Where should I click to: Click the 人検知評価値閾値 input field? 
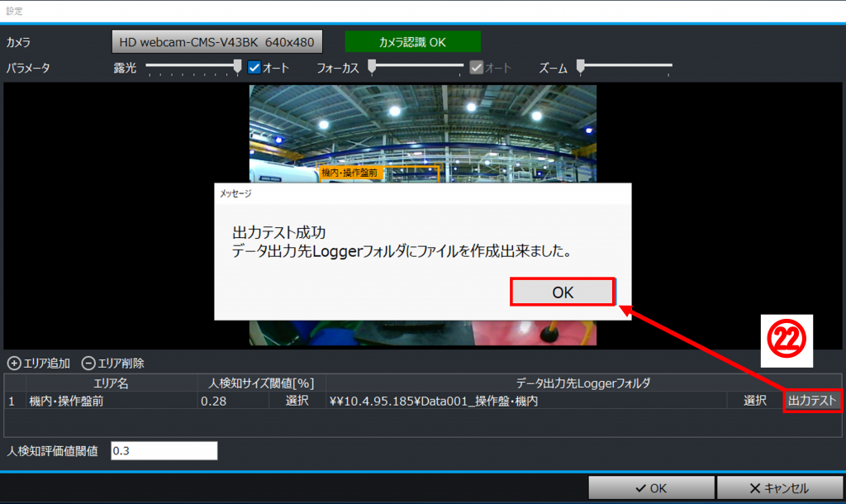(164, 450)
